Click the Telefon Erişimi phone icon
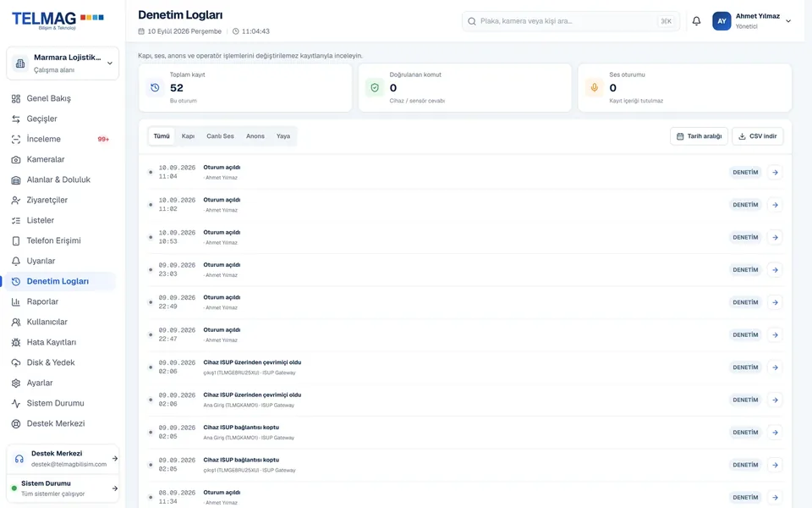This screenshot has width=812, height=508. click(x=16, y=241)
